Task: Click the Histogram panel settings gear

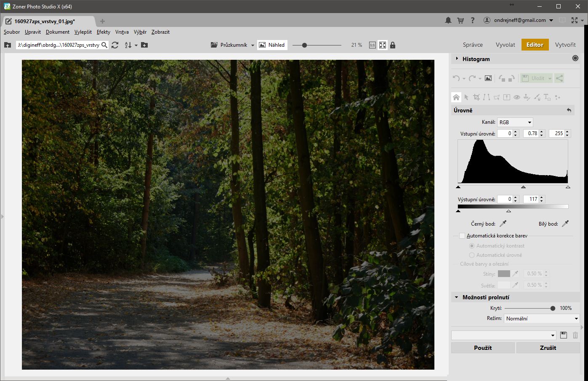Action: (575, 59)
